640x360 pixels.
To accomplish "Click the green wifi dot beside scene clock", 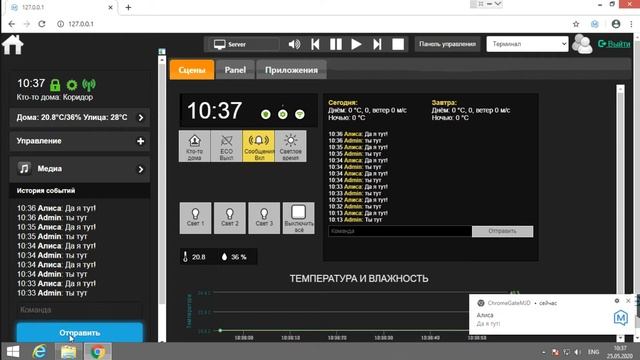I will click(300, 114).
